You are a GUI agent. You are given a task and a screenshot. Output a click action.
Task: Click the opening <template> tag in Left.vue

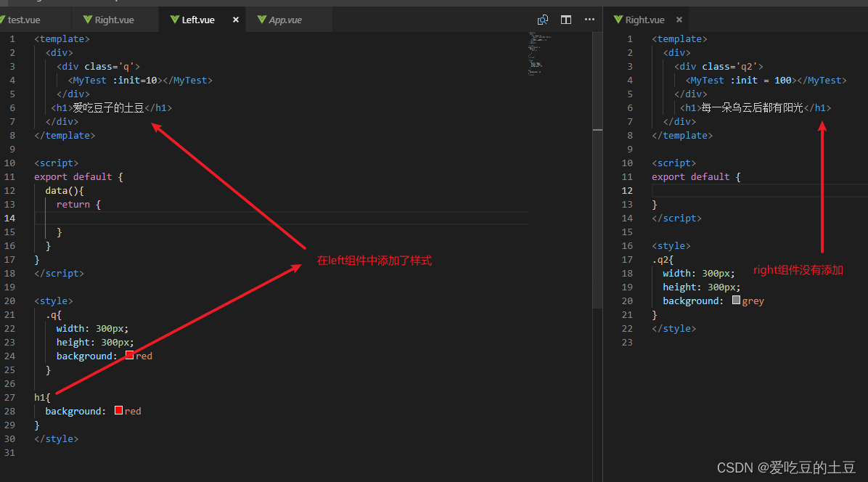coord(62,38)
